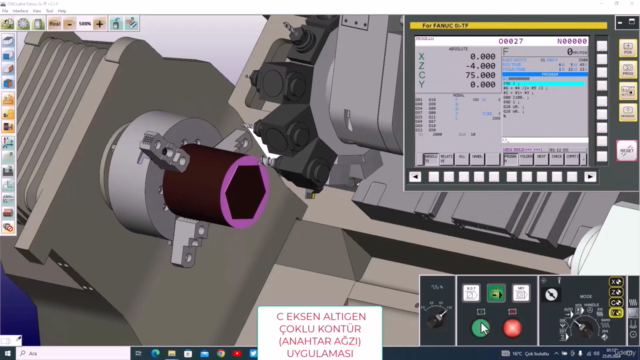This screenshot has width=640, height=360.
Task: Click the CHECK soft key label
Action: click(556, 159)
